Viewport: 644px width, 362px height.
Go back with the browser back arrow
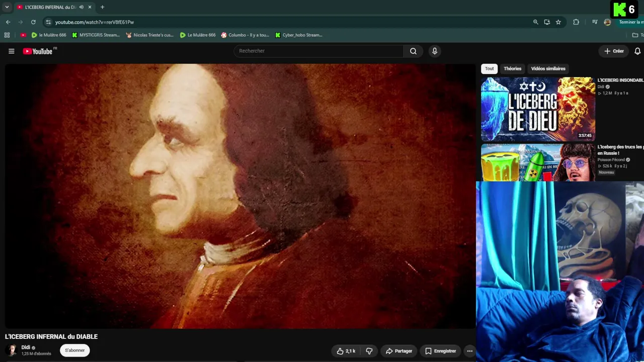[x=8, y=22]
